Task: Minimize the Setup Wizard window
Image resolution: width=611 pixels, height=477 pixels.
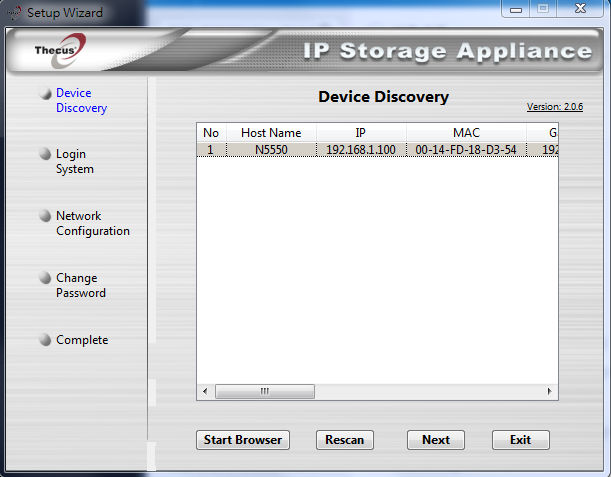Action: click(x=516, y=9)
